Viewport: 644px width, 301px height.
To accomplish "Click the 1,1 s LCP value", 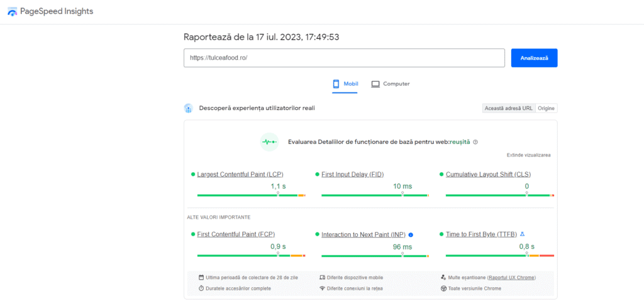I will [x=278, y=187].
